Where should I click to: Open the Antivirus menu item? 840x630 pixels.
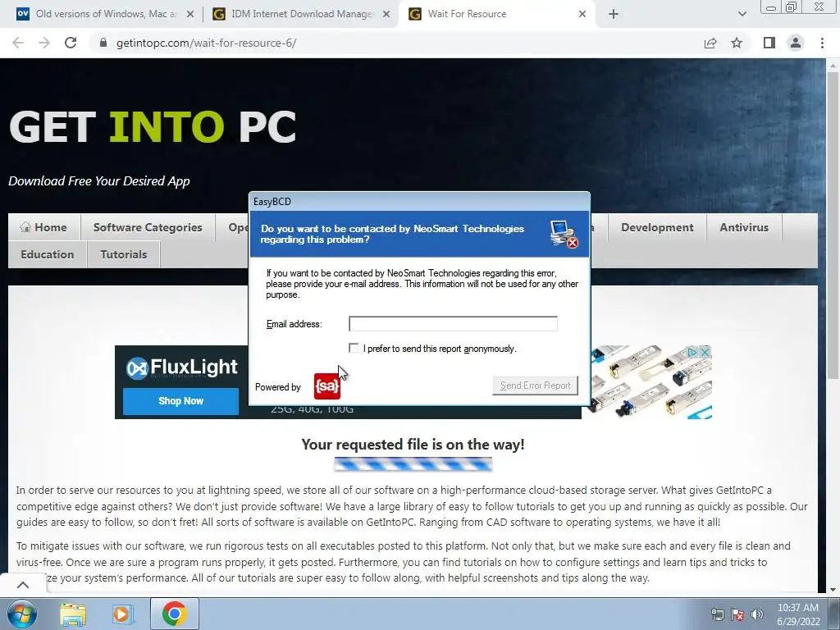click(x=744, y=227)
